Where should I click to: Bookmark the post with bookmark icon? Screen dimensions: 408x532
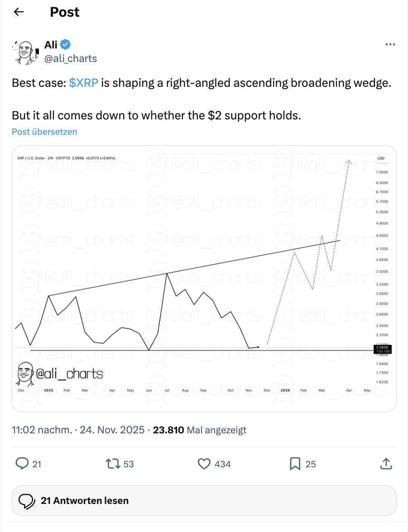coord(295,464)
